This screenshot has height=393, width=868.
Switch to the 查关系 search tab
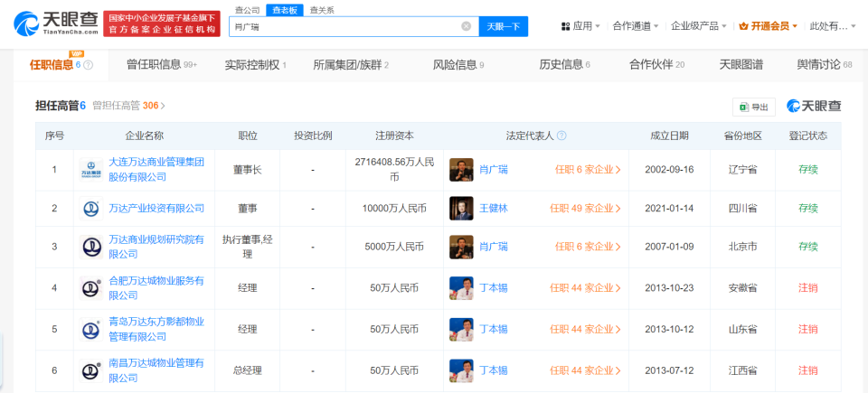click(x=322, y=10)
